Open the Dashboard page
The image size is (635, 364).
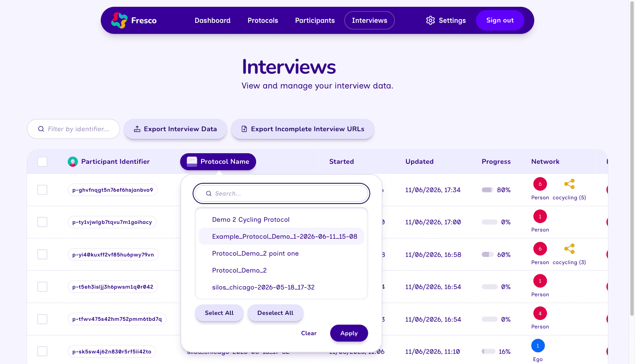(213, 20)
